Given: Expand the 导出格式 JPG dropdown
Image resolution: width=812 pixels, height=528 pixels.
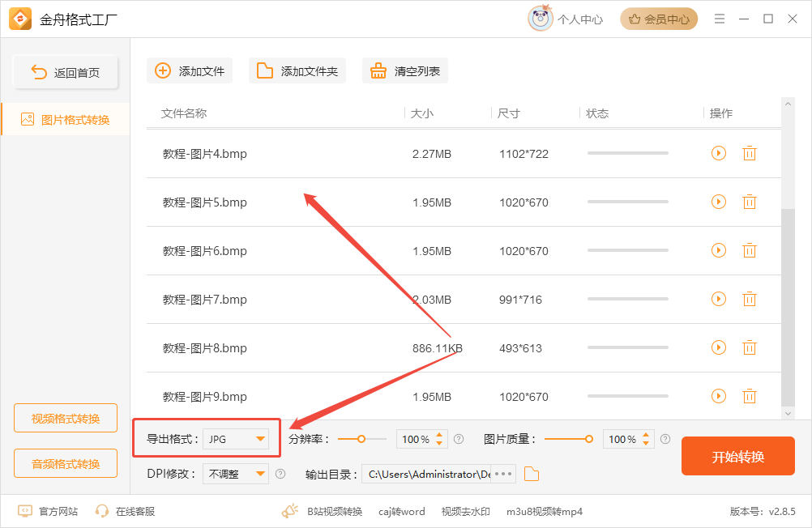Looking at the screenshot, I should click(x=236, y=439).
